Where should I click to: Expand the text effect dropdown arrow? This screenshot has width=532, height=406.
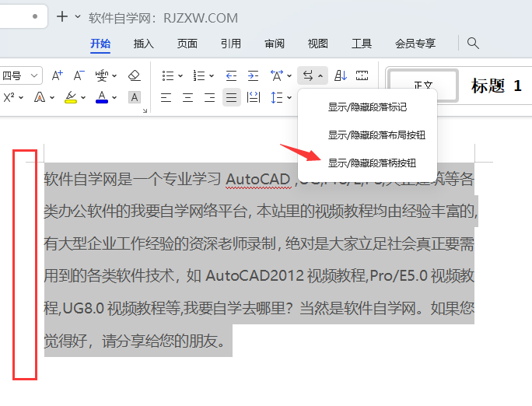coord(52,98)
